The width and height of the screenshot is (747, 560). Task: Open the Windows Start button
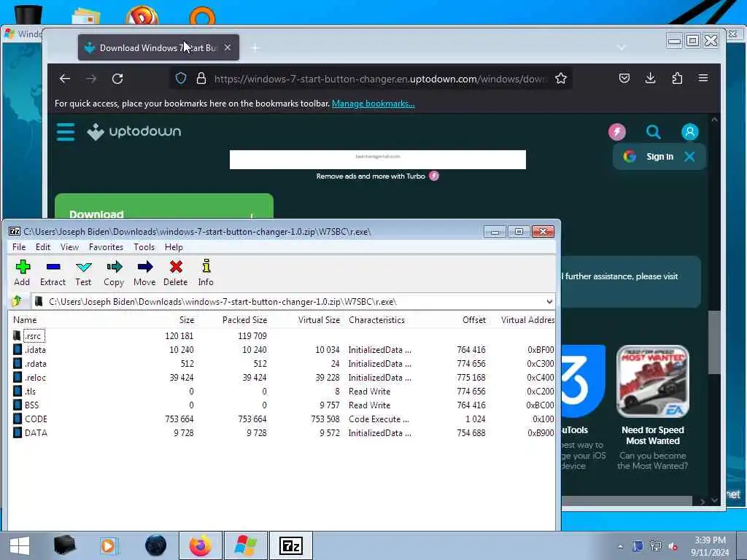pyautogui.click(x=20, y=545)
